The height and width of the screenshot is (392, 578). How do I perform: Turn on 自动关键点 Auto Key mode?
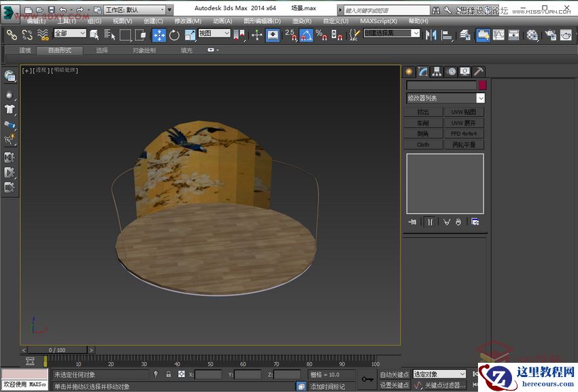[394, 374]
